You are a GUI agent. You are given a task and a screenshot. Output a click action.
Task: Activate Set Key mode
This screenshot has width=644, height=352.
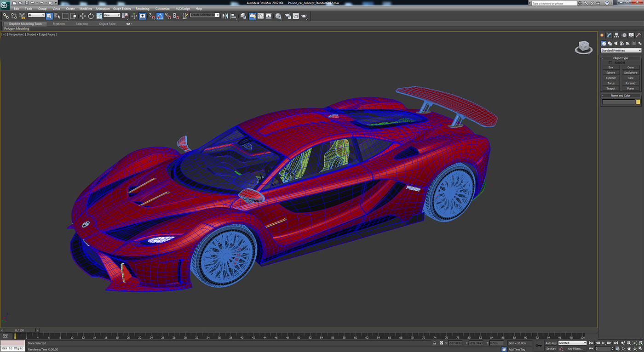point(551,348)
